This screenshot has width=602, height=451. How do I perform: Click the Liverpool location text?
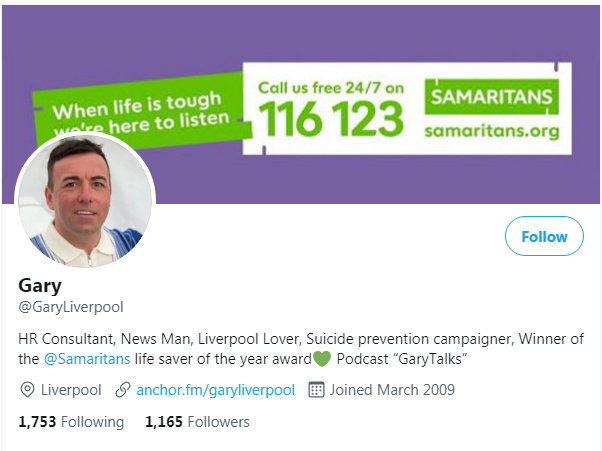71,390
